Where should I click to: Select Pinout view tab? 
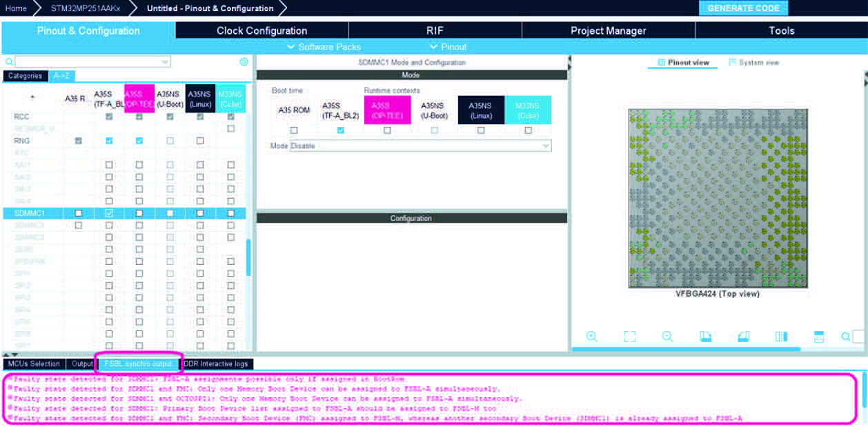coord(683,62)
